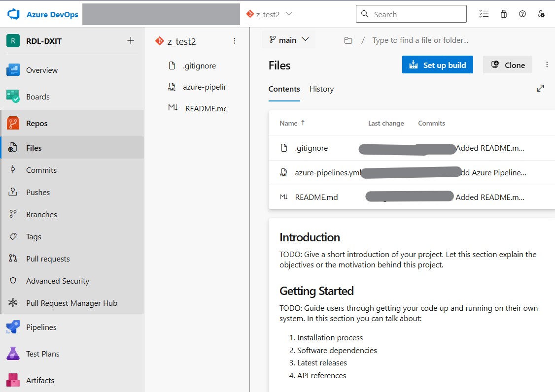Sort files by Name column header

[292, 123]
